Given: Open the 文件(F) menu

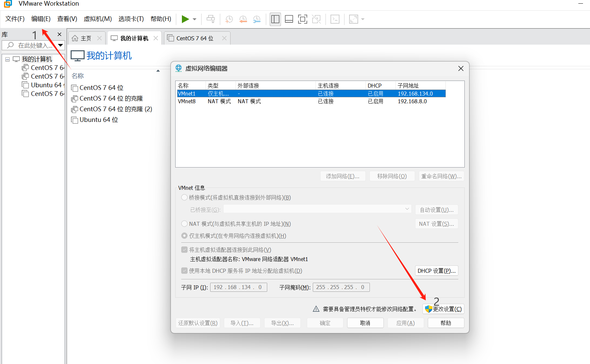Looking at the screenshot, I should [15, 19].
